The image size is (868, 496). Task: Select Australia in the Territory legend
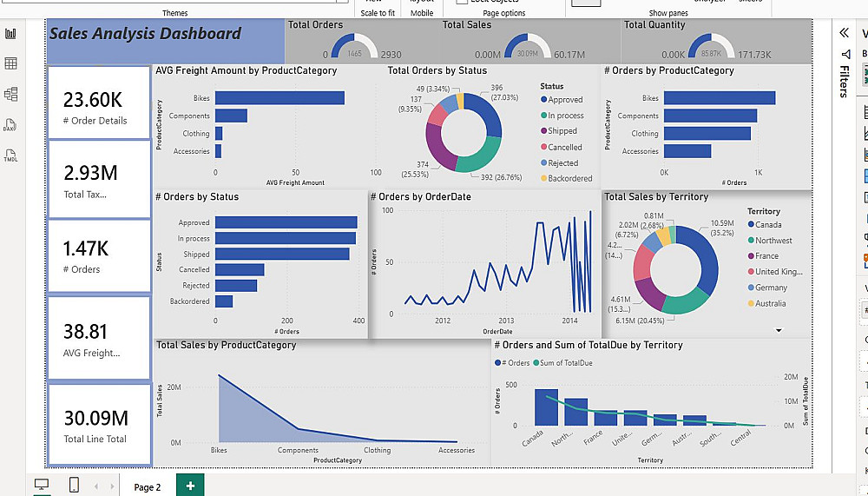coord(766,303)
